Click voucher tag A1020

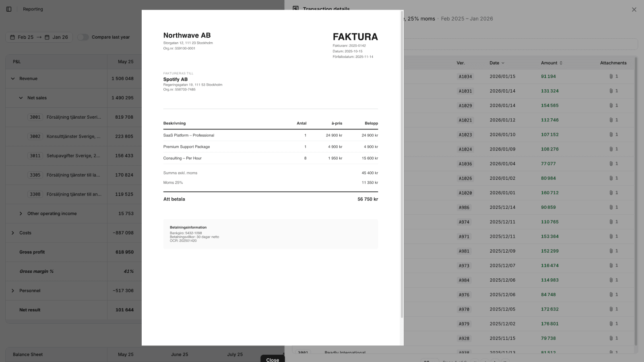[x=465, y=193]
